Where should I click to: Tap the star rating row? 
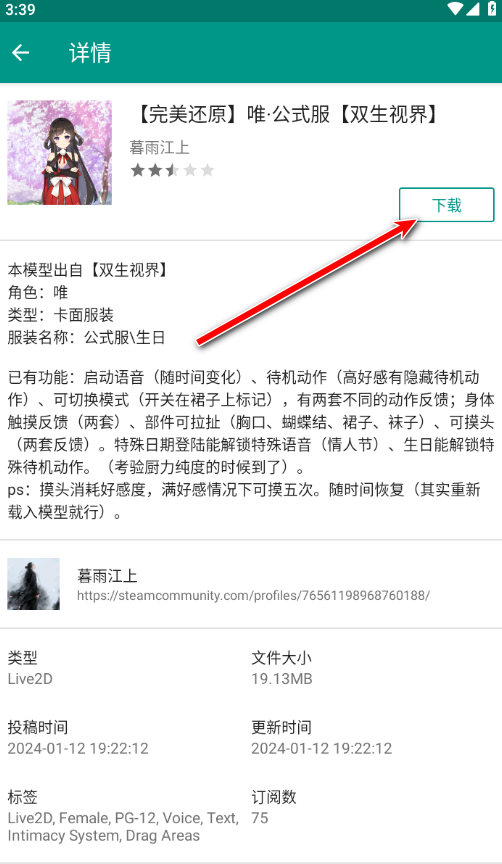coord(172,170)
